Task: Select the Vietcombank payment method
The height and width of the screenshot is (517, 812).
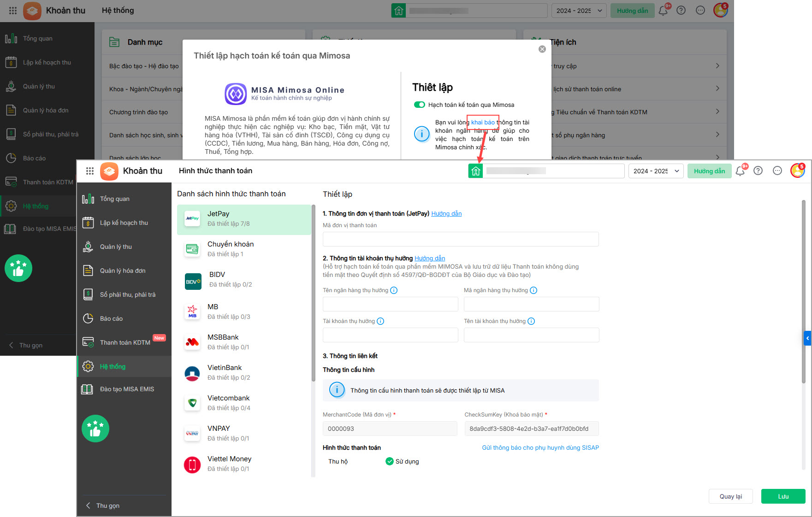Action: tap(244, 403)
